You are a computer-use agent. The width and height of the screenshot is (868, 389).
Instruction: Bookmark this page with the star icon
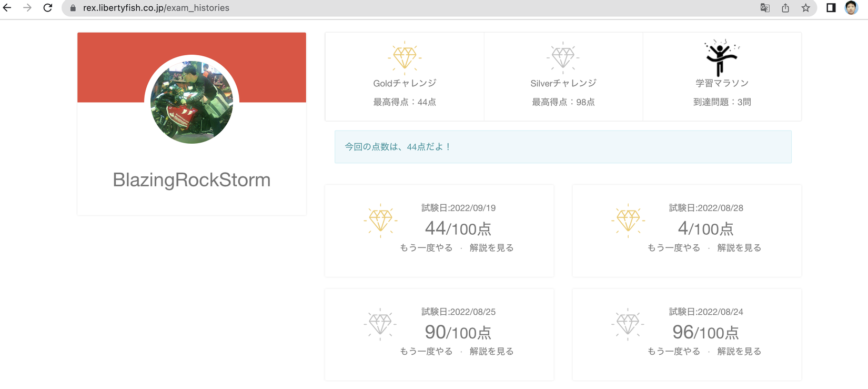point(805,8)
